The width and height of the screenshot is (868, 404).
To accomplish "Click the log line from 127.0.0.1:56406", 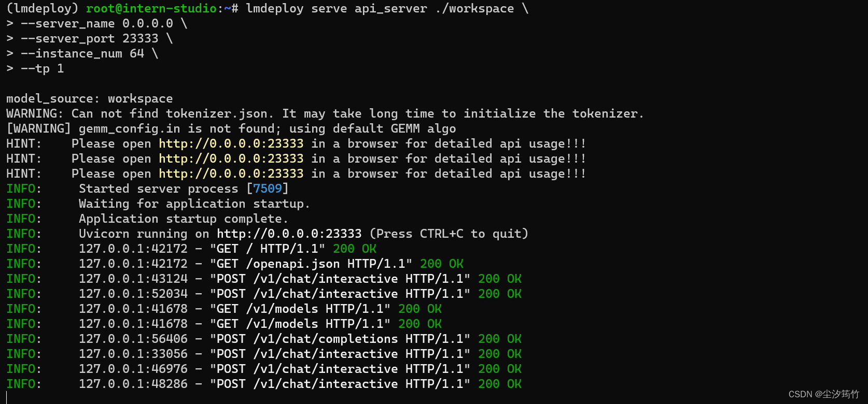I will pyautogui.click(x=264, y=339).
